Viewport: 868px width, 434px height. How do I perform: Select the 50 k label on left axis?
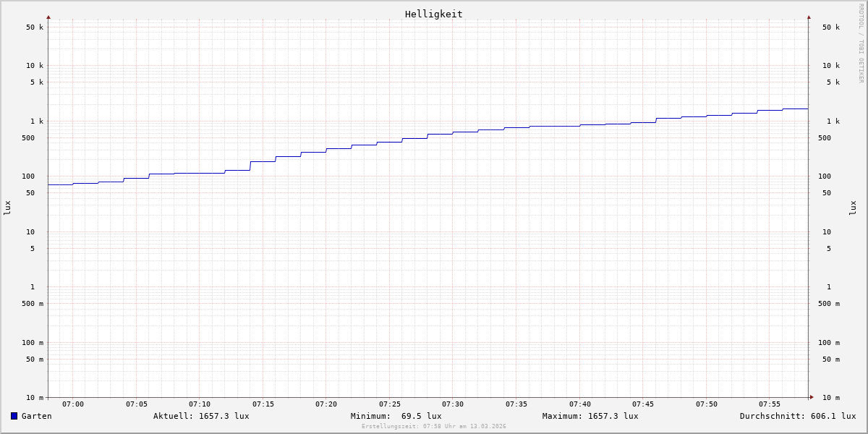(35, 27)
